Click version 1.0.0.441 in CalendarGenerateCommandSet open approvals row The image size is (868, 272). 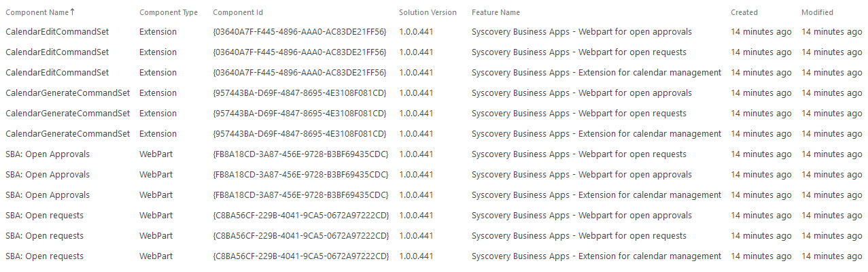pos(416,93)
